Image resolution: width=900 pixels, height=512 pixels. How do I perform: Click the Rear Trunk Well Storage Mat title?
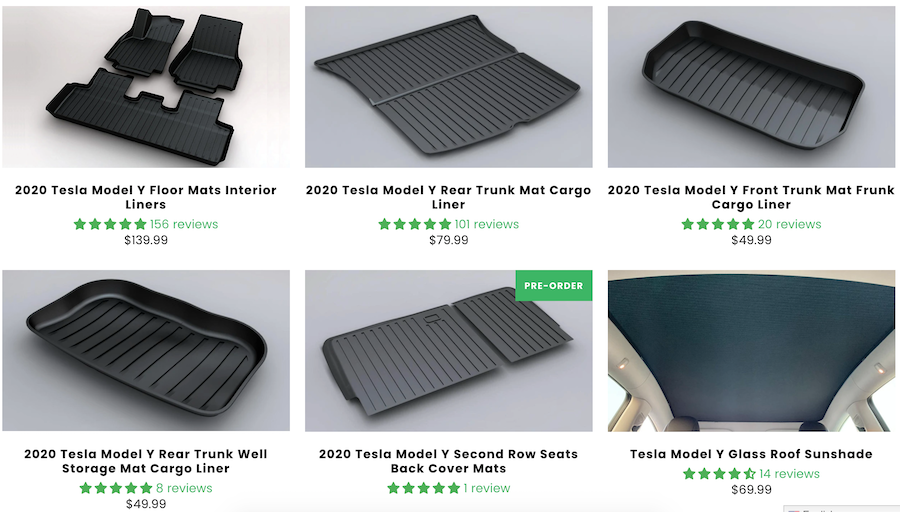pos(146,461)
